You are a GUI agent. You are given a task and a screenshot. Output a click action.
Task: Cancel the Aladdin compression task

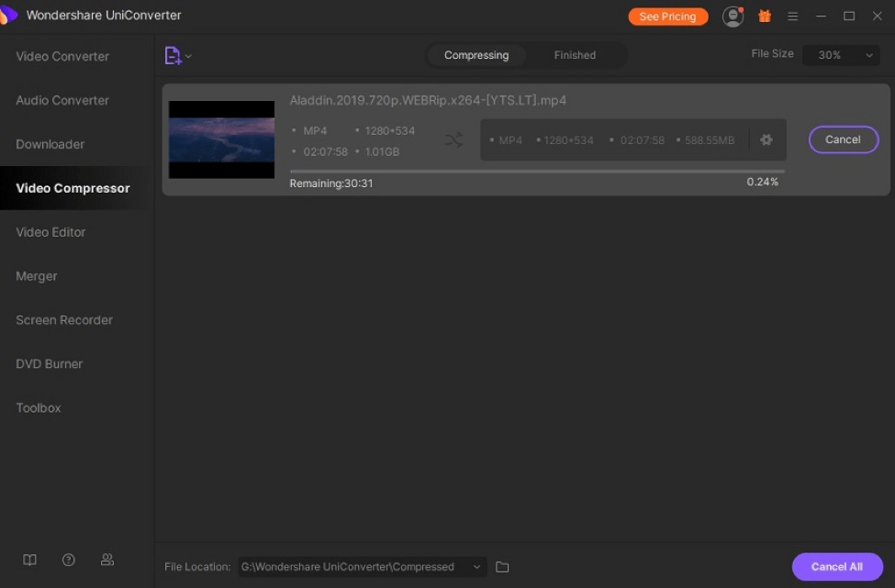click(843, 139)
